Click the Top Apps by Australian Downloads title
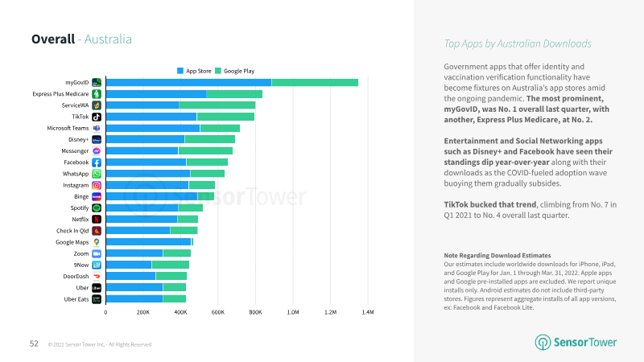This screenshot has width=644, height=362. (518, 43)
